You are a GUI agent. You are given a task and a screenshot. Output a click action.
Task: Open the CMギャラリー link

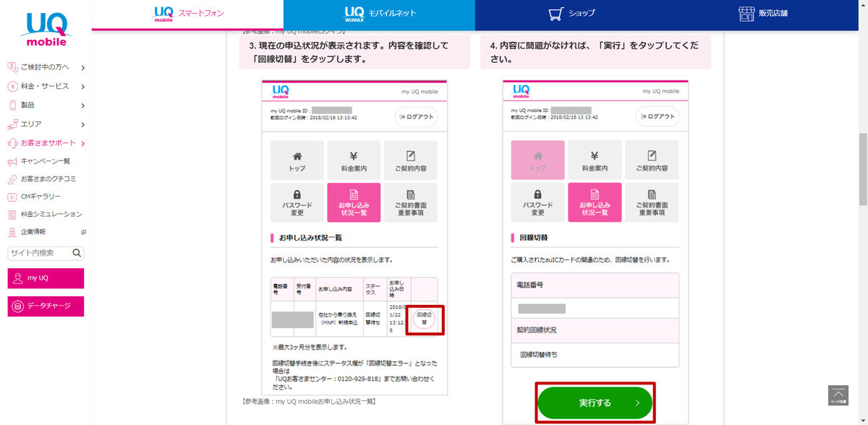click(41, 197)
